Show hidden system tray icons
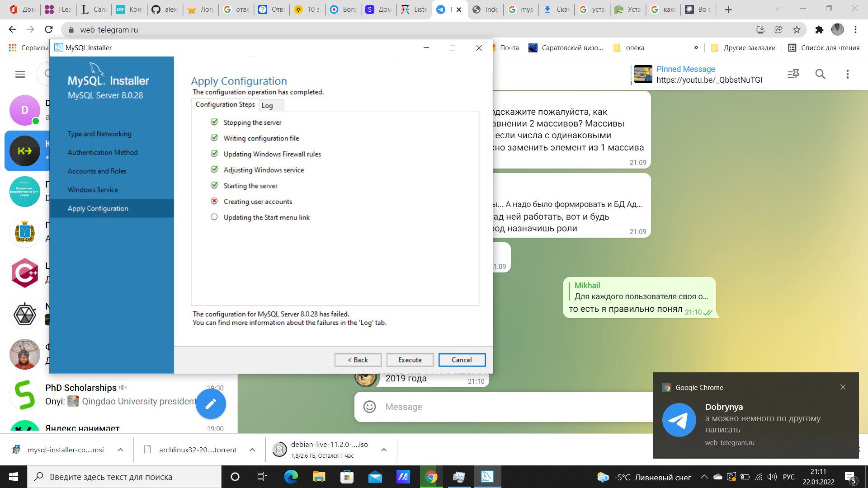The width and height of the screenshot is (868, 488). 704,477
